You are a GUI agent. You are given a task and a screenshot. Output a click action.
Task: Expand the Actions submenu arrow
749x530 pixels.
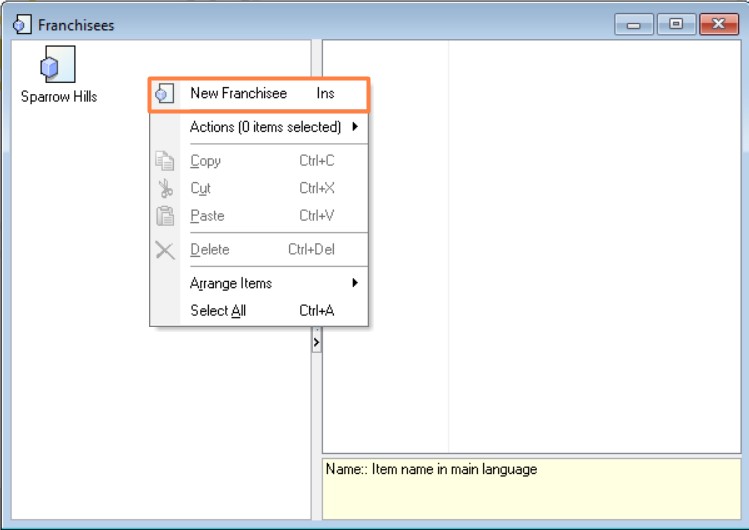tap(355, 127)
